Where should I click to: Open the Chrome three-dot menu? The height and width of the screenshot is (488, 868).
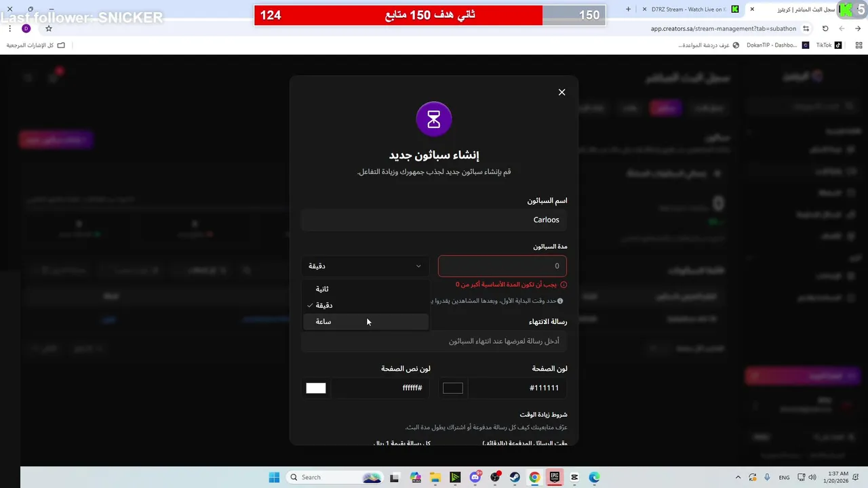tap(9, 28)
